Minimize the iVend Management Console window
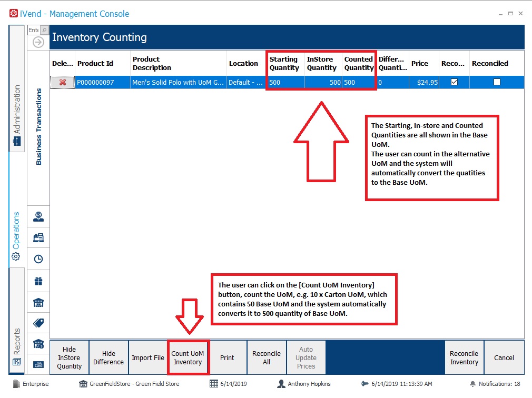Image resolution: width=532 pixels, height=398 pixels. pyautogui.click(x=500, y=14)
